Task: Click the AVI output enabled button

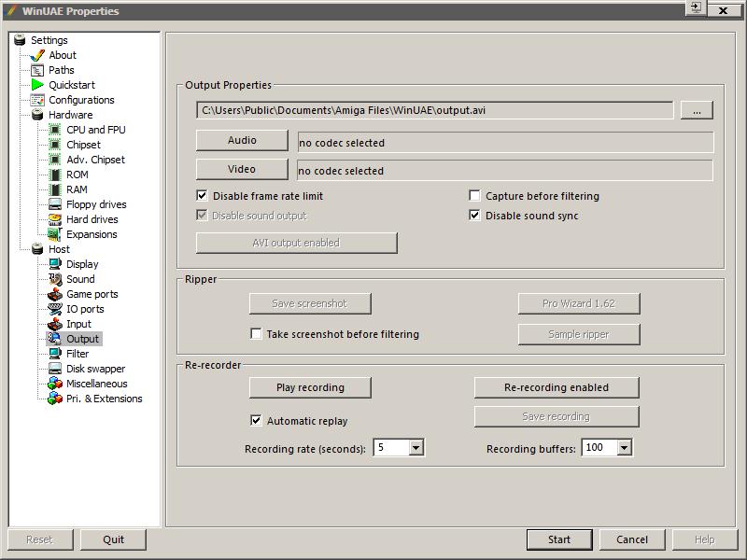Action: tap(296, 243)
